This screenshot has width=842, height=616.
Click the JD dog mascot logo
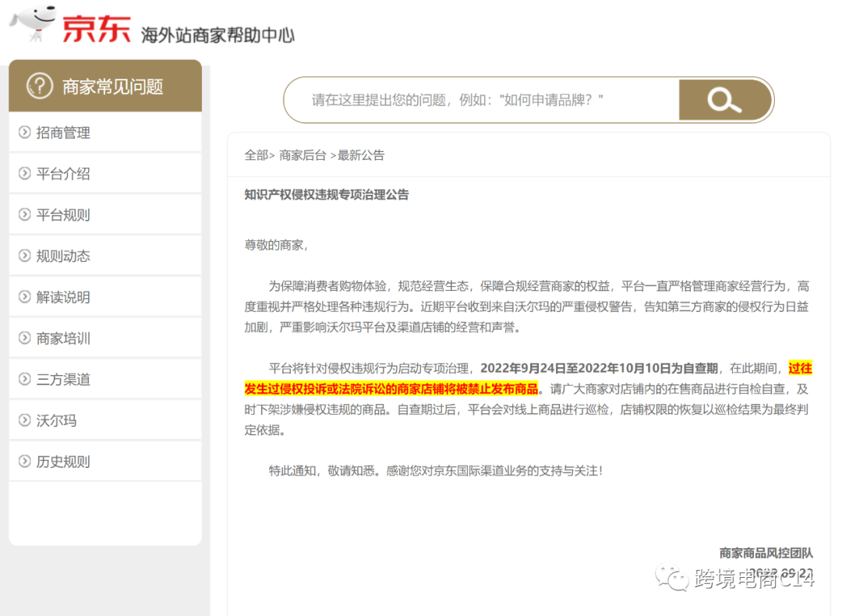(31, 22)
